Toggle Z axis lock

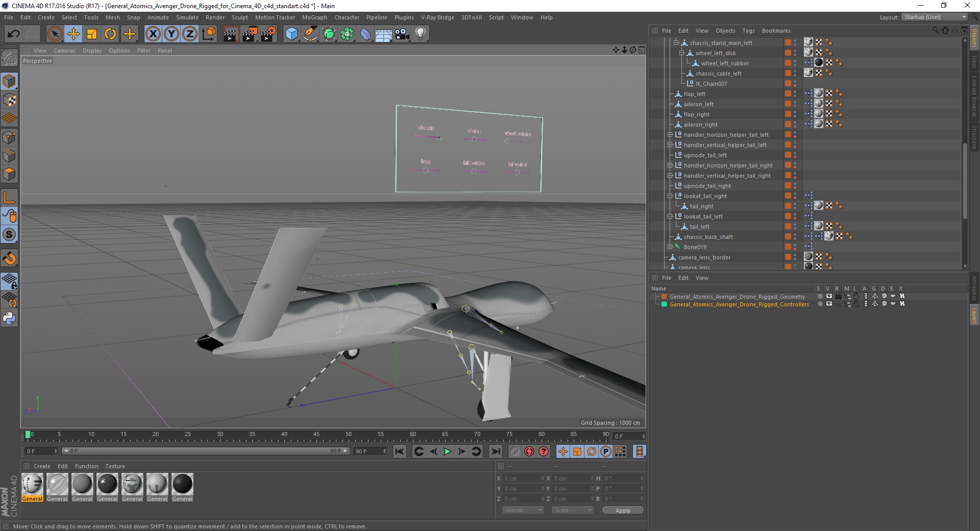tap(190, 34)
